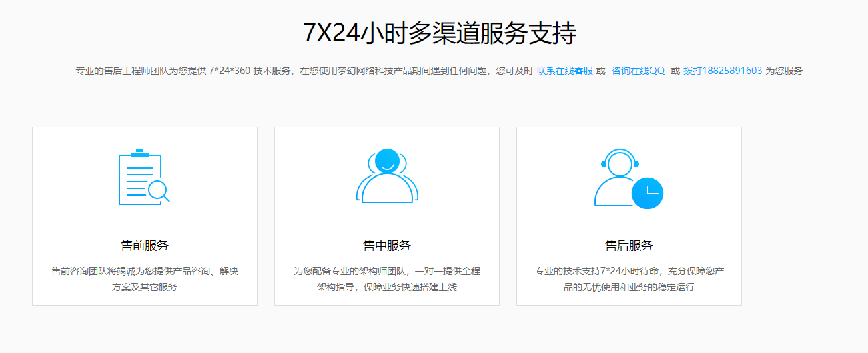Click the 专业的技术支持7*24小时待命 description text
Screen dimensions: 868x353
point(629,279)
